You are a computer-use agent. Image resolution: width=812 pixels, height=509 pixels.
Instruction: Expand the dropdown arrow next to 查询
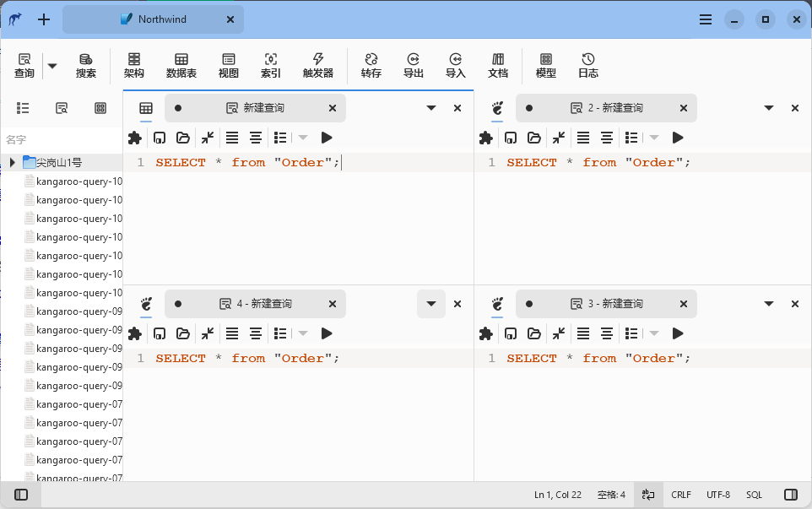point(52,66)
